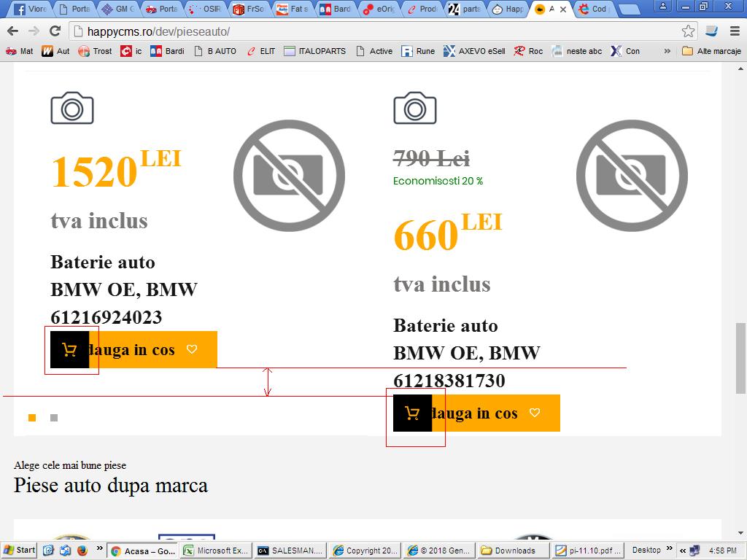This screenshot has height=560, width=747.
Task: Click the Desktop toolbar label in taskbar
Action: coord(646,550)
